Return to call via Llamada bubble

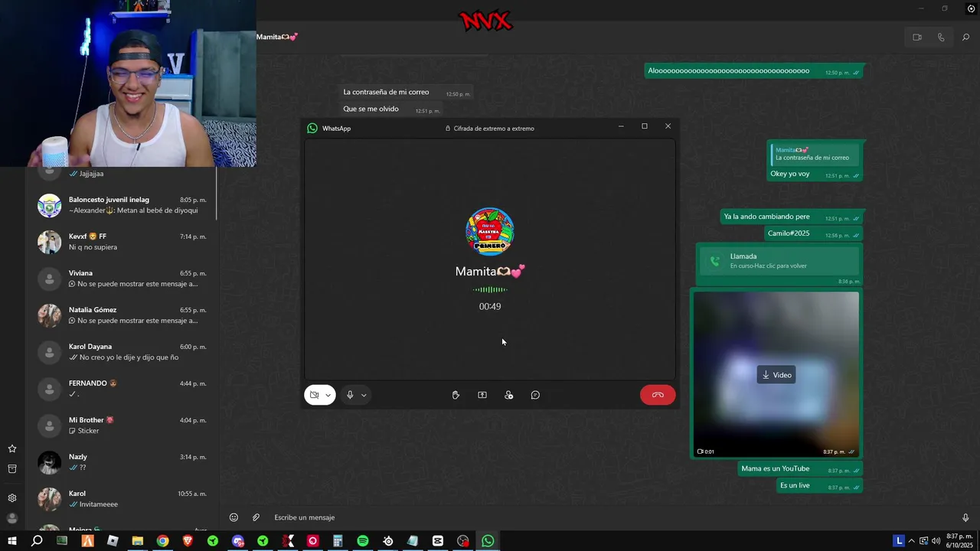point(779,261)
